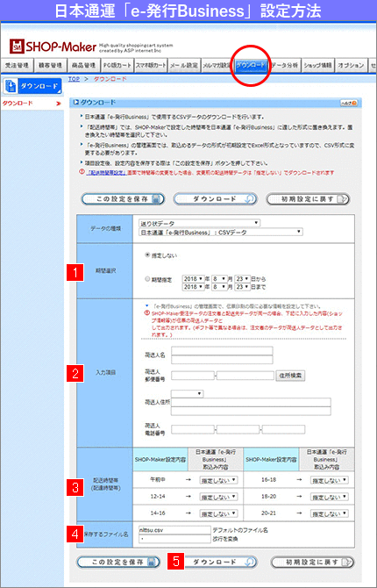Image resolution: width=377 pixels, height=588 pixels.
Task: Select the 期間指定 radio button
Action: click(147, 279)
